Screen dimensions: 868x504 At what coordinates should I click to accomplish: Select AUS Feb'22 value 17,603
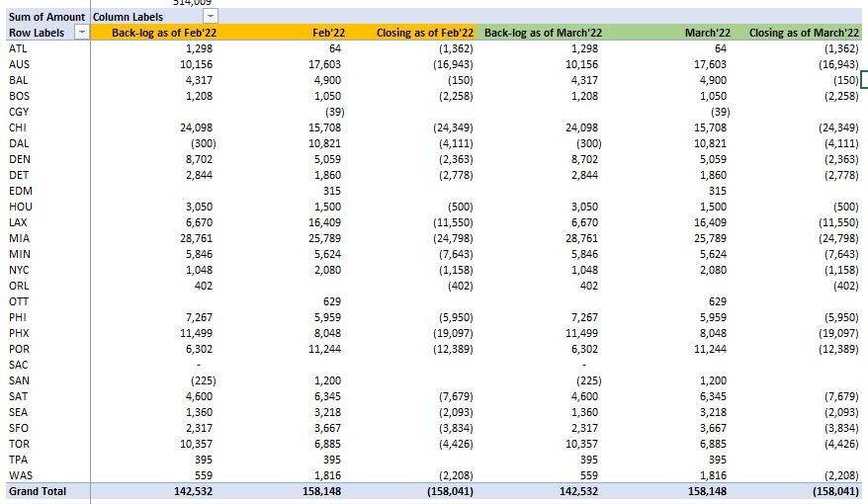pos(324,64)
